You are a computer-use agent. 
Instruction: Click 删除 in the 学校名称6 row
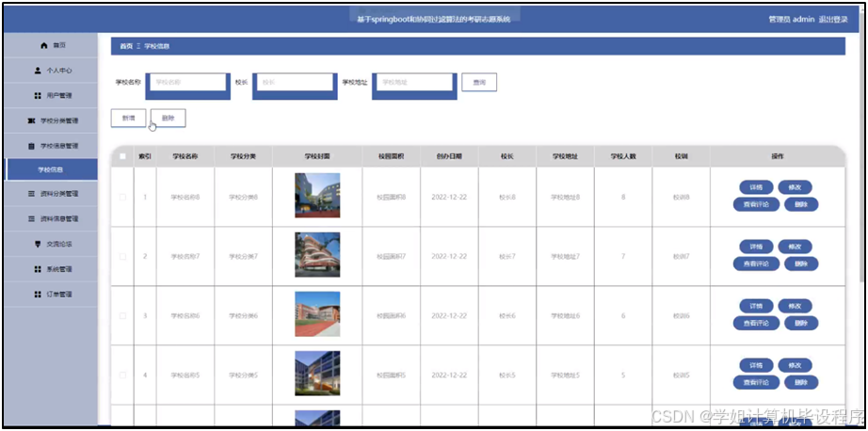801,323
